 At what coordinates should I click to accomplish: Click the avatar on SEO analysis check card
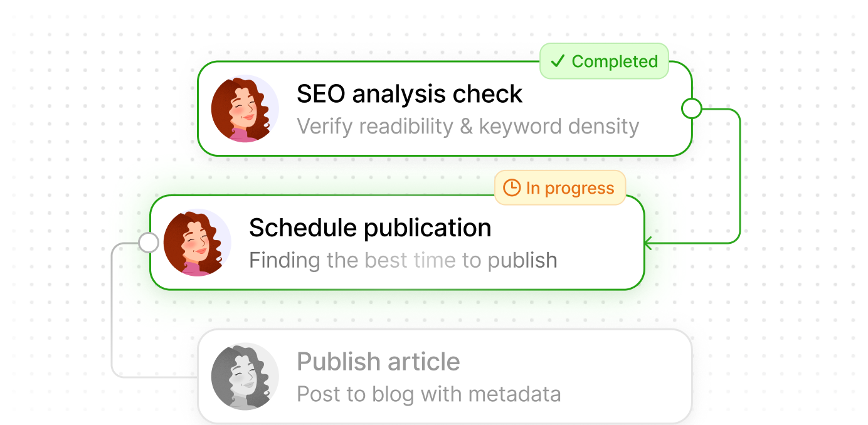point(245,108)
